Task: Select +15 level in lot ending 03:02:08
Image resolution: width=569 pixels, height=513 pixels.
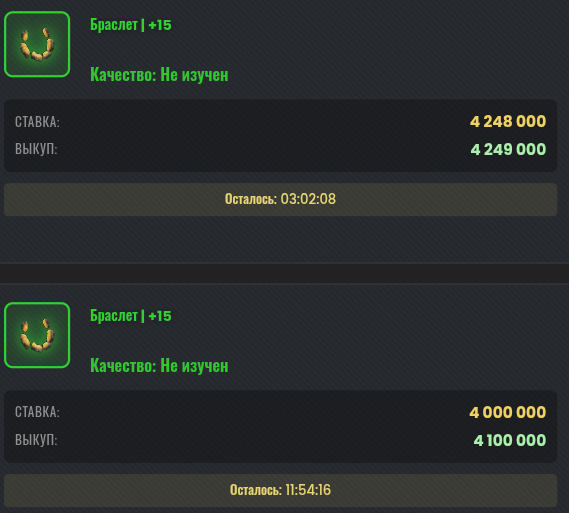Action: pyautogui.click(x=160, y=25)
